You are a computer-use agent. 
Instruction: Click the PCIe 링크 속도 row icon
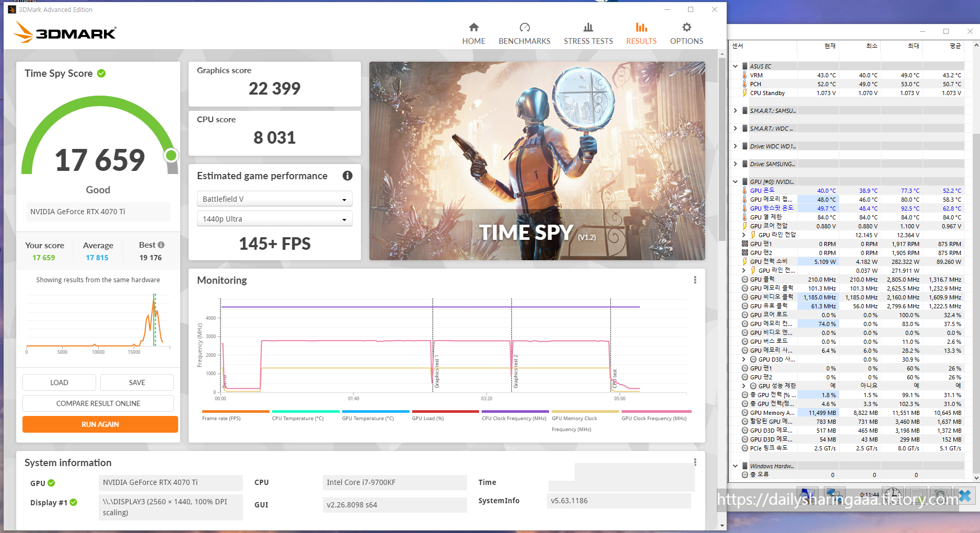tap(745, 448)
